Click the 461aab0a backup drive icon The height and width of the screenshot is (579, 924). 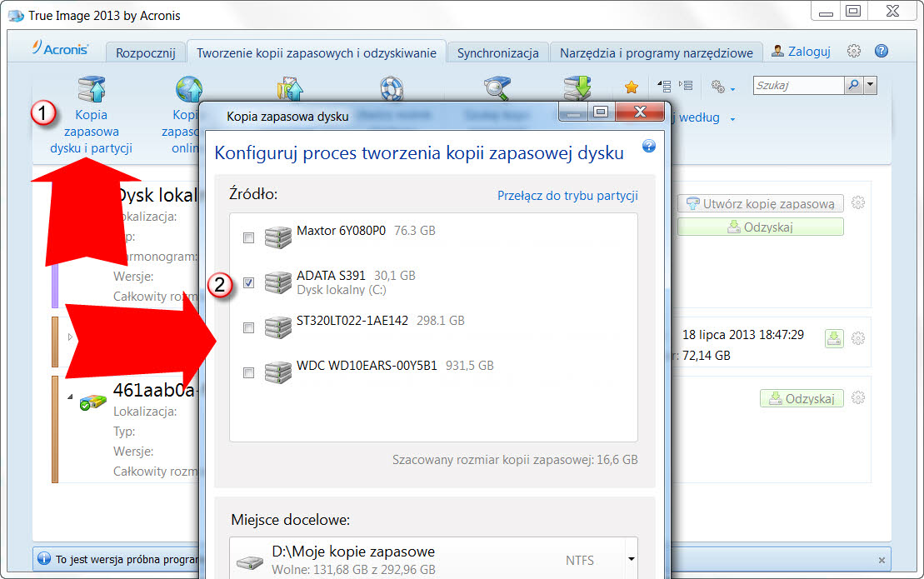click(93, 402)
